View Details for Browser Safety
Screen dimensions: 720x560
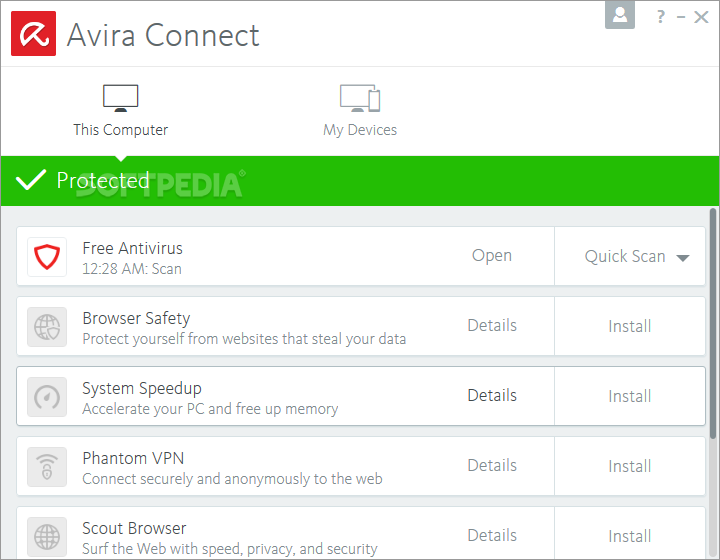[492, 325]
